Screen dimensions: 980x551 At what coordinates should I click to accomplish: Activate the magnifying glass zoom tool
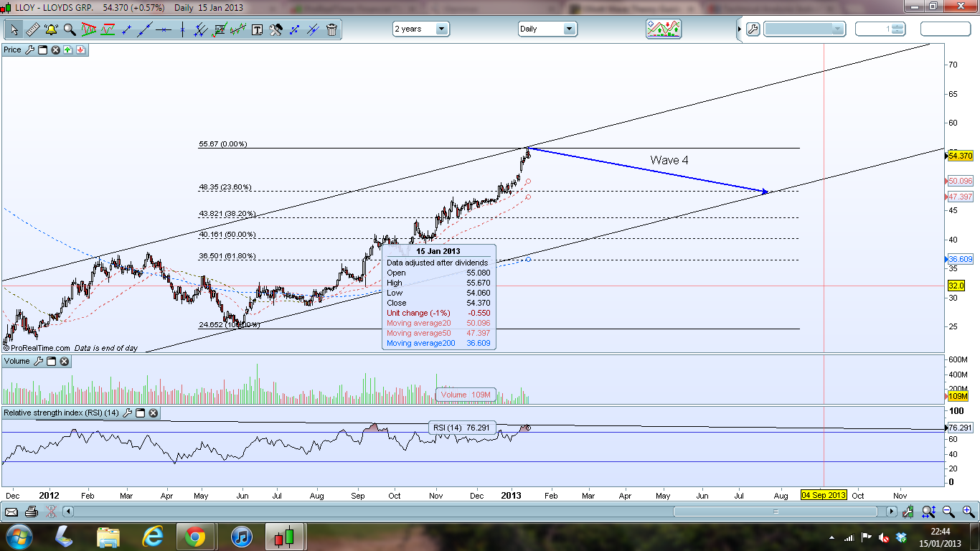[70, 29]
